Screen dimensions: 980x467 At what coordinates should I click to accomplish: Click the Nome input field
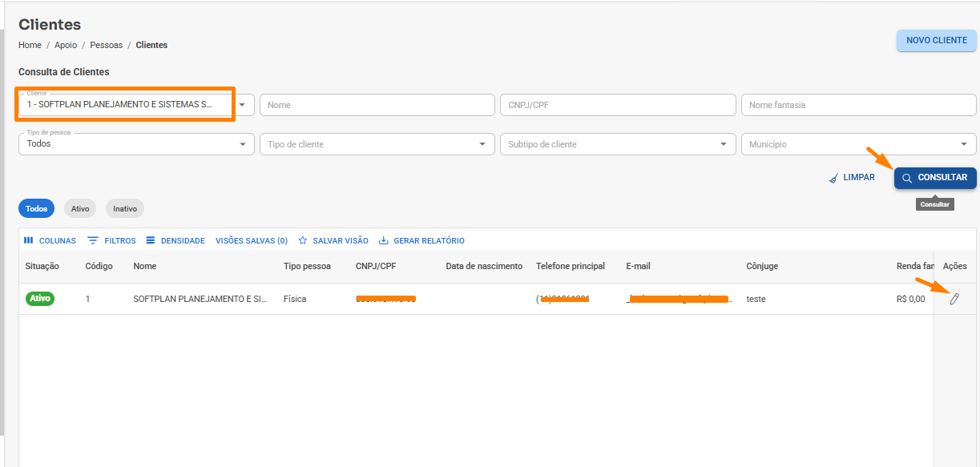pos(377,105)
